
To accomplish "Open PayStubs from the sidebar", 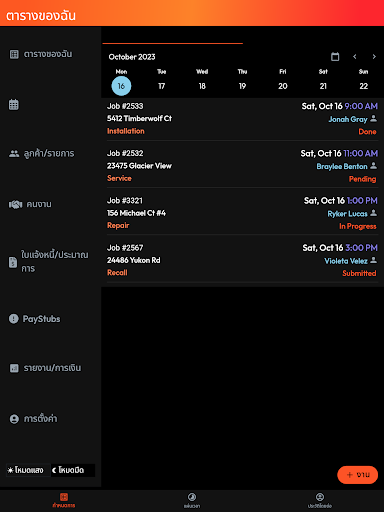I will pyautogui.click(x=35, y=319).
